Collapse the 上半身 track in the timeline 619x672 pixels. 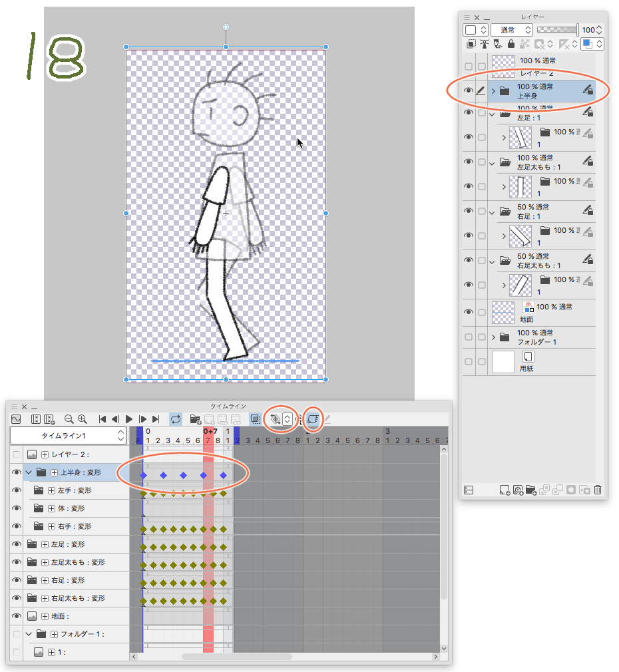(29, 472)
